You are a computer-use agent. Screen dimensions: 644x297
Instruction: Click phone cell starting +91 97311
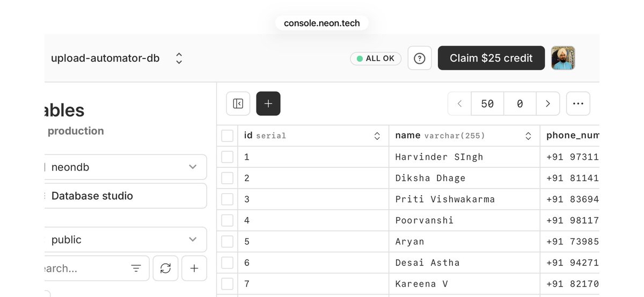point(570,157)
